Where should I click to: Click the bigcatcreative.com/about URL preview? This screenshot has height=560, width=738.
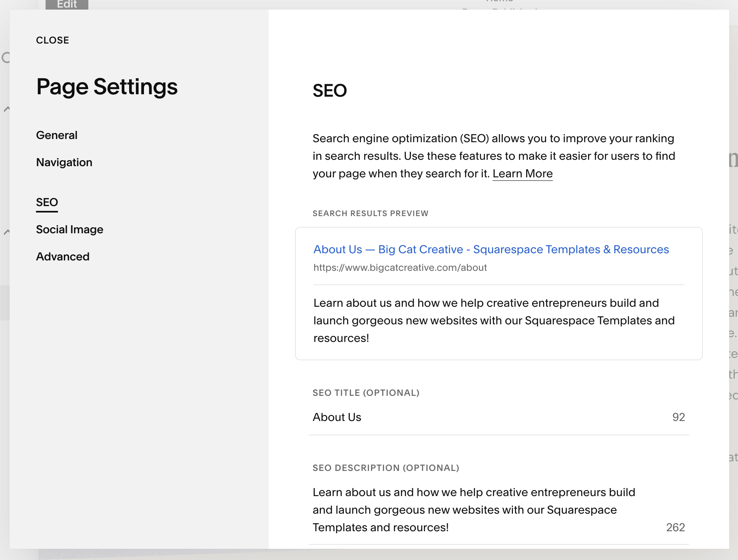pyautogui.click(x=400, y=268)
